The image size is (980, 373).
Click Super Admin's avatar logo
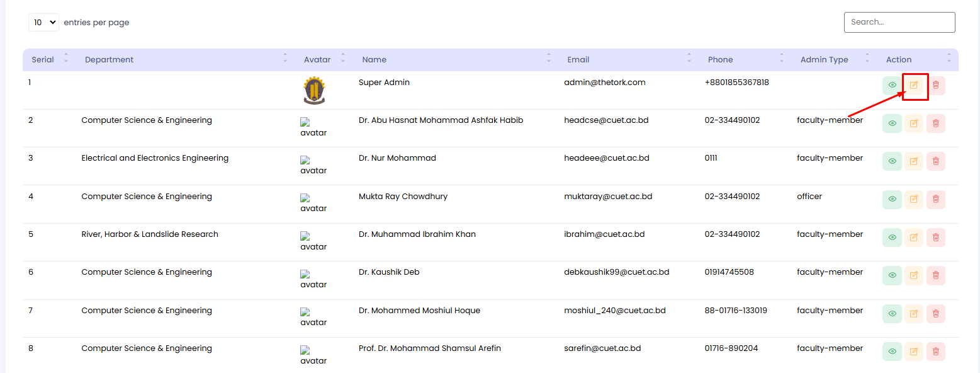coord(313,90)
